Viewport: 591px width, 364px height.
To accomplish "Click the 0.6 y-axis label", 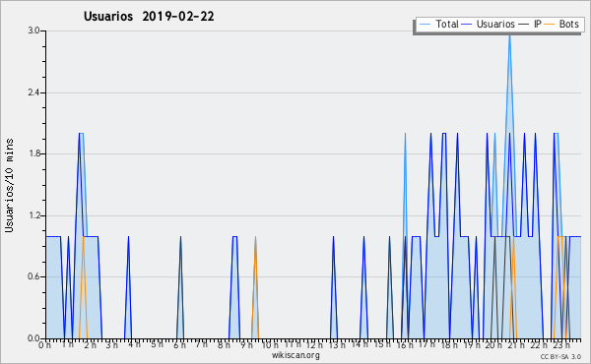I will [33, 276].
